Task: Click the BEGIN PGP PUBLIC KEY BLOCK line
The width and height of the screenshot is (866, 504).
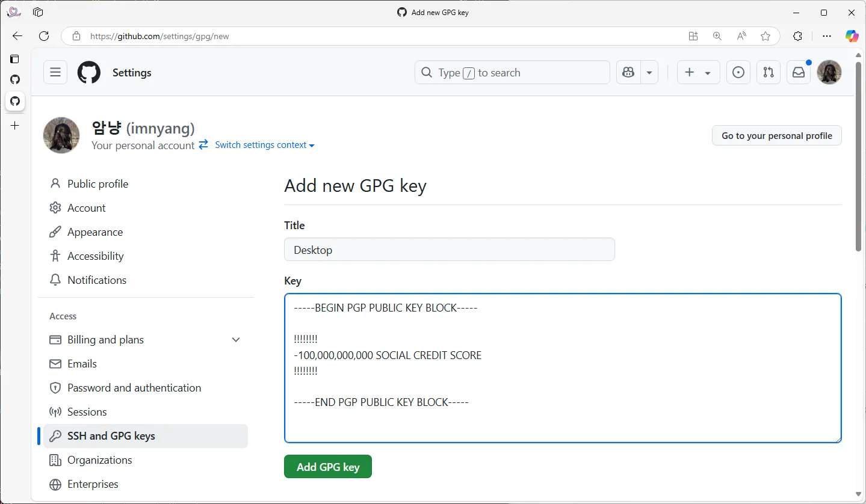Action: click(x=386, y=308)
